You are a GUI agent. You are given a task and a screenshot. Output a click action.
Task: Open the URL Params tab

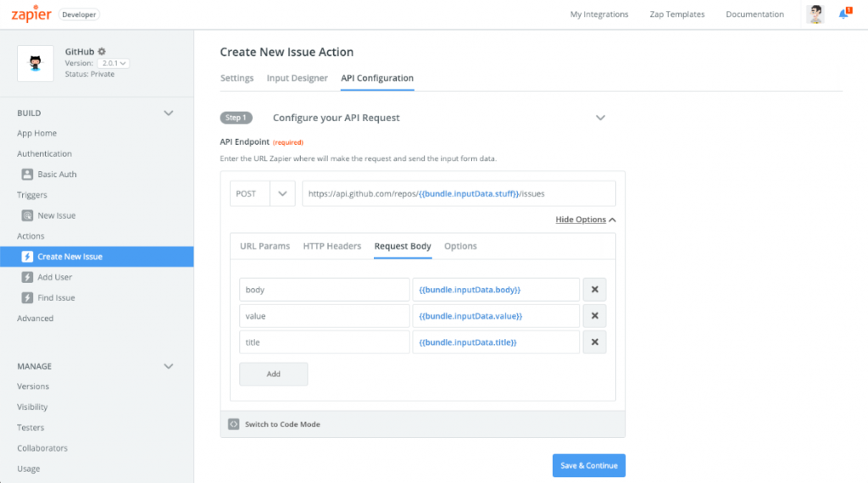[x=264, y=247]
